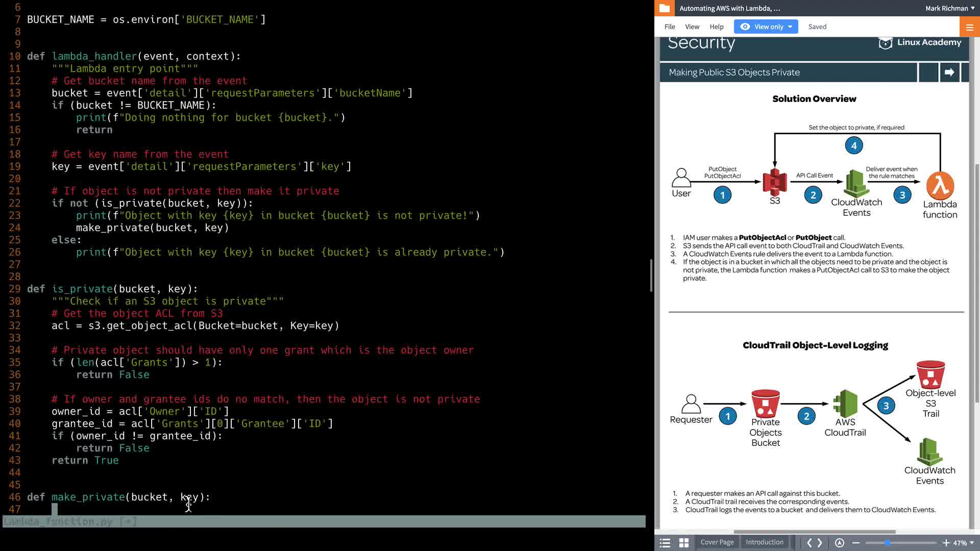Click the Lambda function icon in diagram
Image resolution: width=980 pixels, height=551 pixels.
(x=940, y=185)
